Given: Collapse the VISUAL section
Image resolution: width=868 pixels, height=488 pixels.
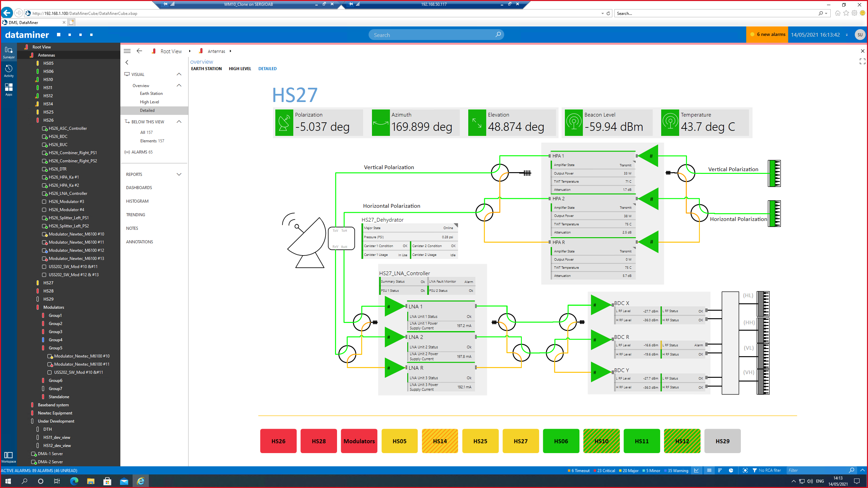Looking at the screenshot, I should tap(179, 74).
